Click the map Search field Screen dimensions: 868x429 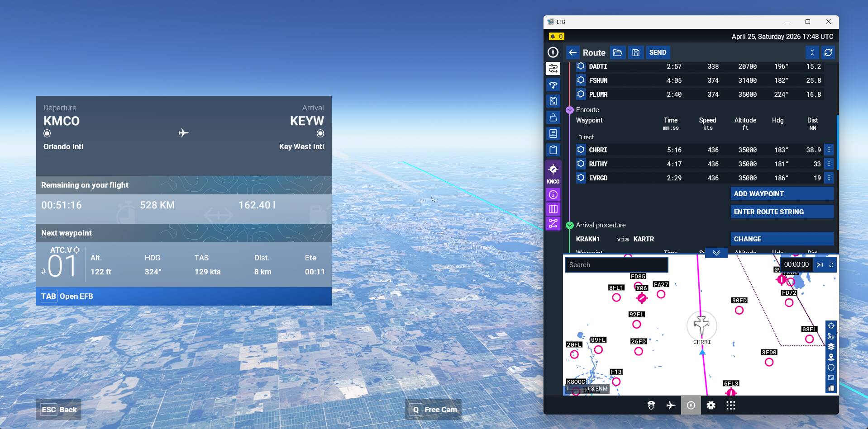617,265
